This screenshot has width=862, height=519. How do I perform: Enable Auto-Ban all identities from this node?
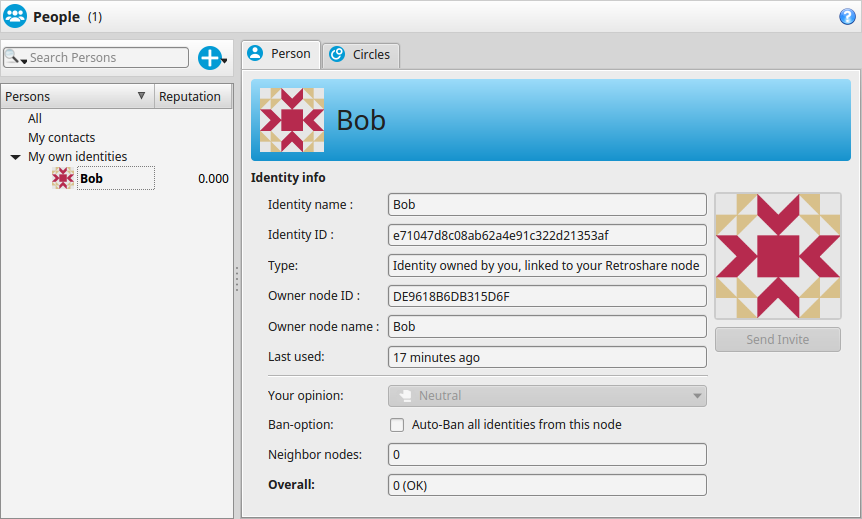coord(397,425)
